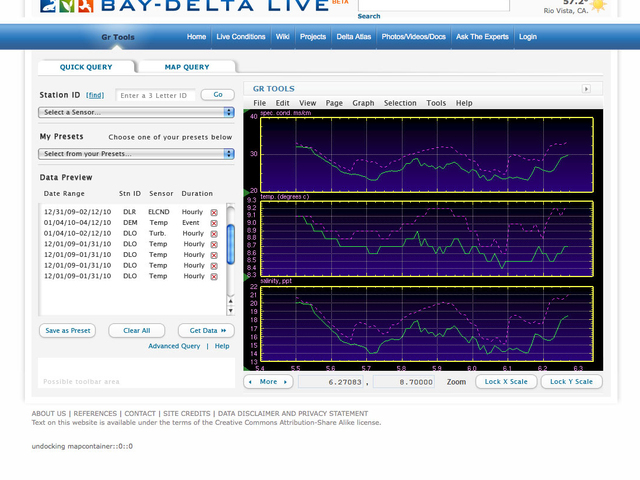Click Login in navigation bar
640x480 pixels.
click(528, 37)
